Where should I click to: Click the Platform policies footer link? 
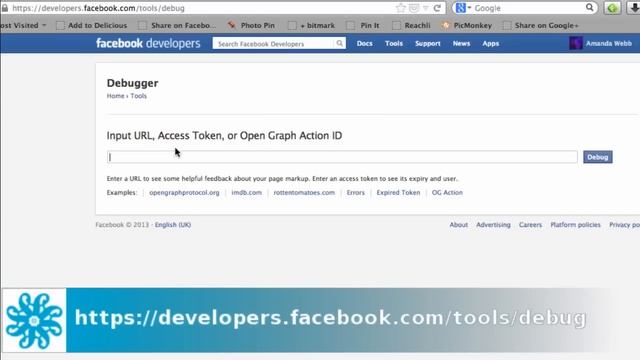click(x=576, y=225)
